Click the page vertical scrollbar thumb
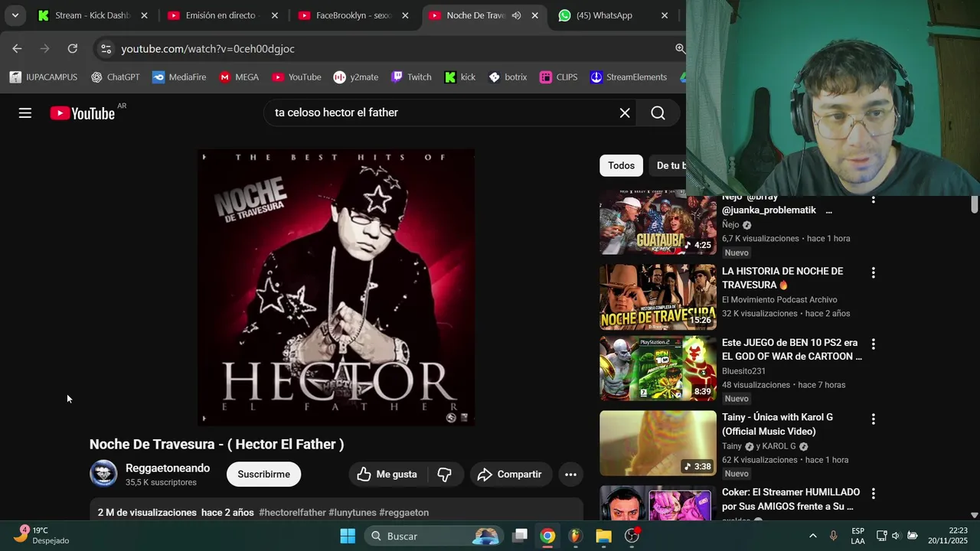Image resolution: width=980 pixels, height=551 pixels. tap(975, 204)
